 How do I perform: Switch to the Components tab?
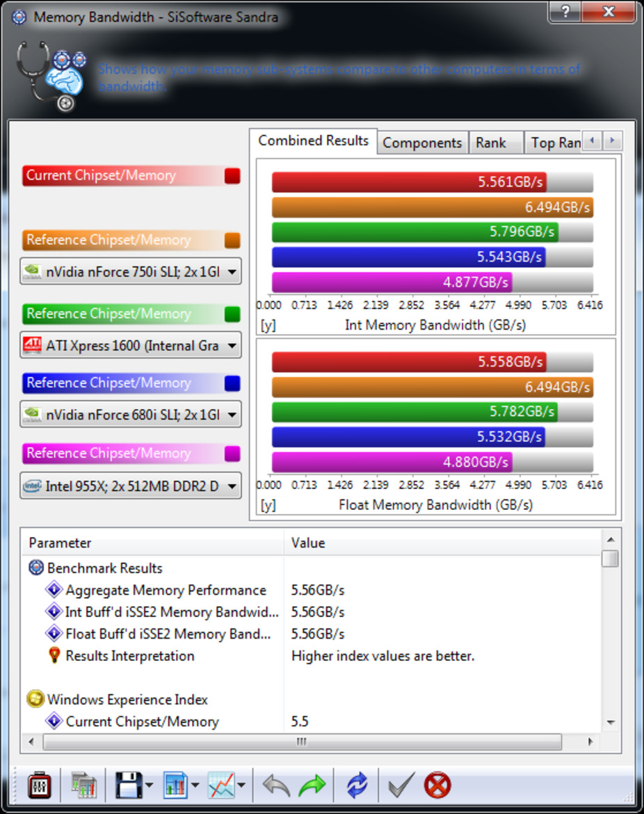422,143
